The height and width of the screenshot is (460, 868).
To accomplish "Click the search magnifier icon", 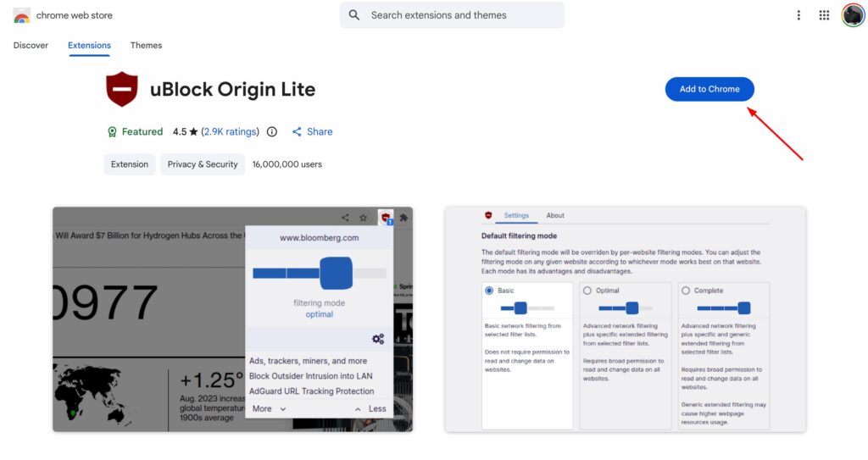I will (354, 15).
